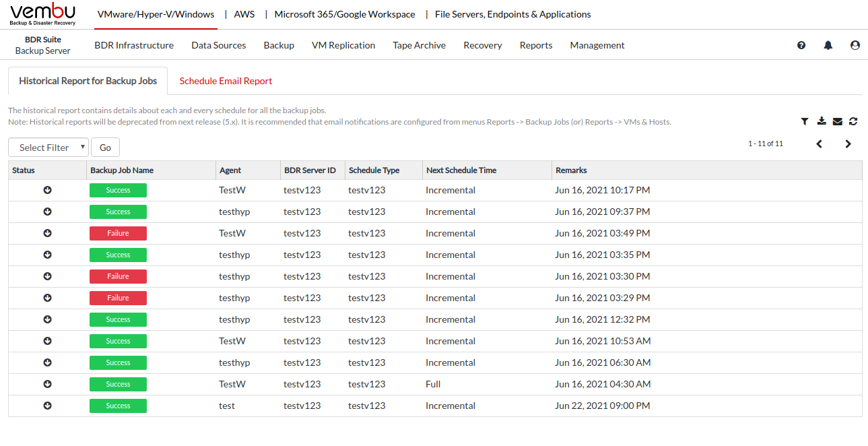
Task: Switch to Schedule Email Report tab
Action: tap(226, 81)
